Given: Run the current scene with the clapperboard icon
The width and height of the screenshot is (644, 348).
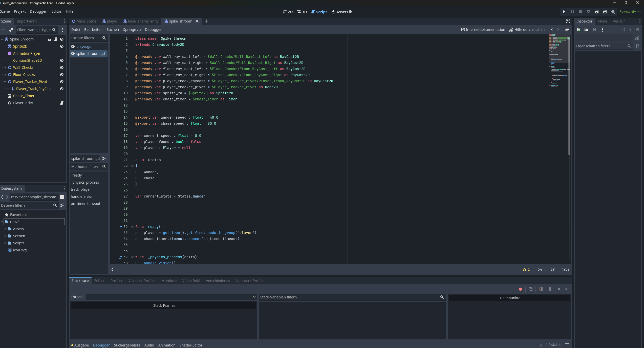Looking at the screenshot, I should point(597,12).
